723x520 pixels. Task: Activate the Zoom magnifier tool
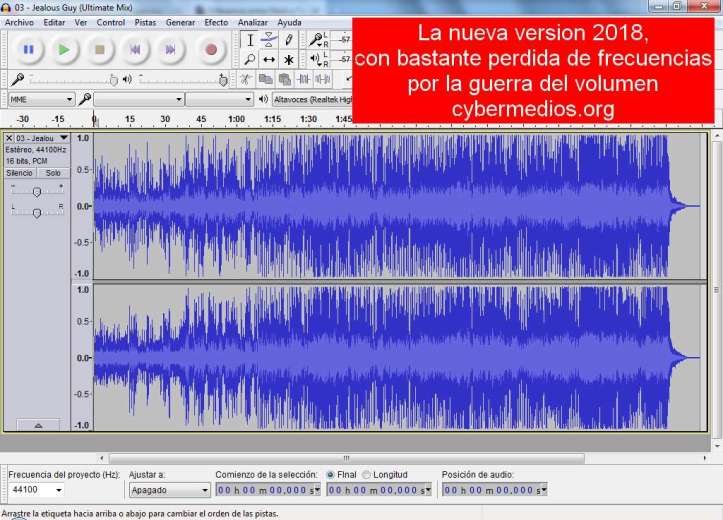250,60
